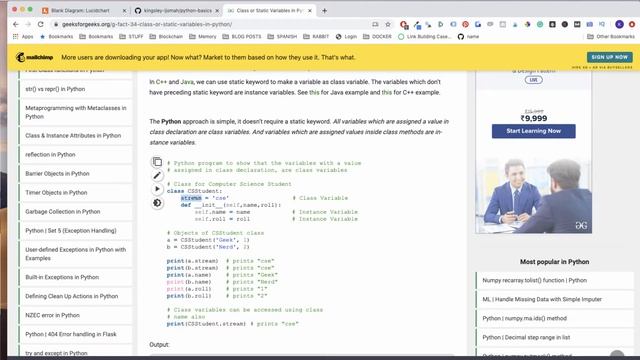Follow 'this' link for Java example
The image size is (640, 360).
point(314,93)
